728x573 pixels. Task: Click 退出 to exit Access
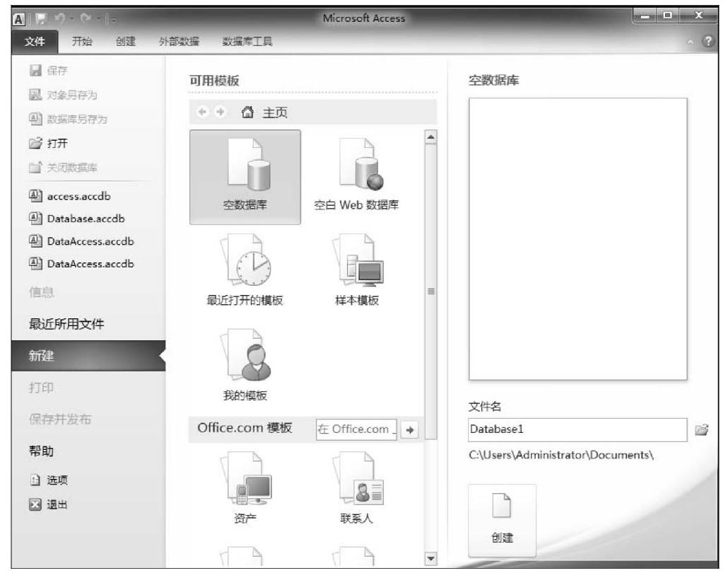48,504
